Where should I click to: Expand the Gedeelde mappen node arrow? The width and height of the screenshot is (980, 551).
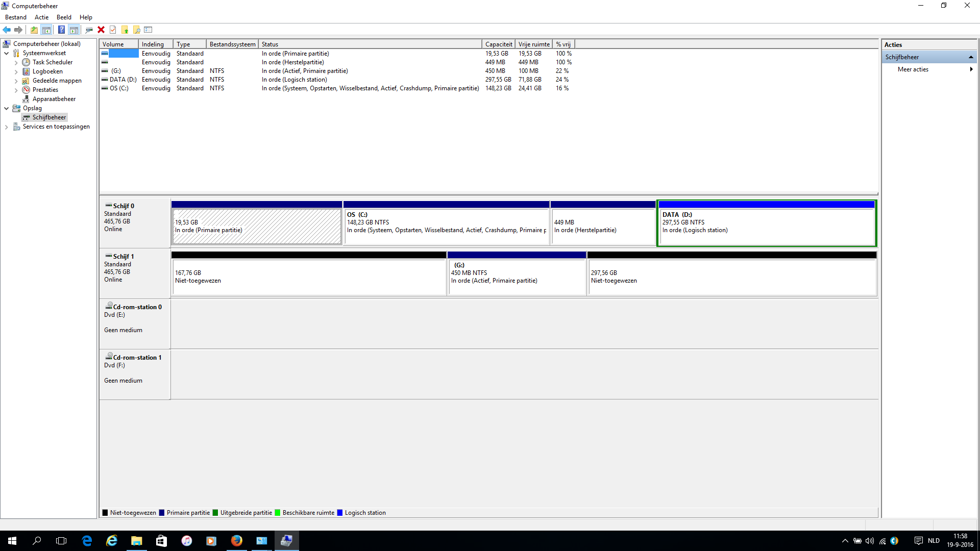click(x=16, y=81)
